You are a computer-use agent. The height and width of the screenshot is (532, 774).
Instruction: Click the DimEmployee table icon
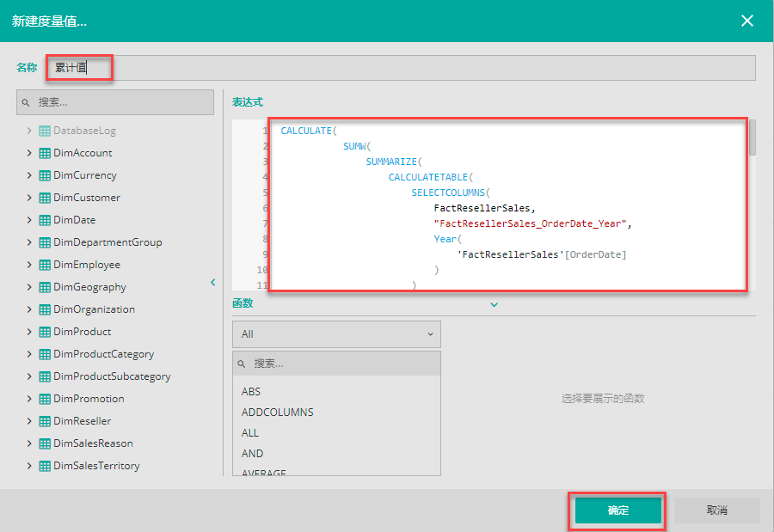(45, 265)
